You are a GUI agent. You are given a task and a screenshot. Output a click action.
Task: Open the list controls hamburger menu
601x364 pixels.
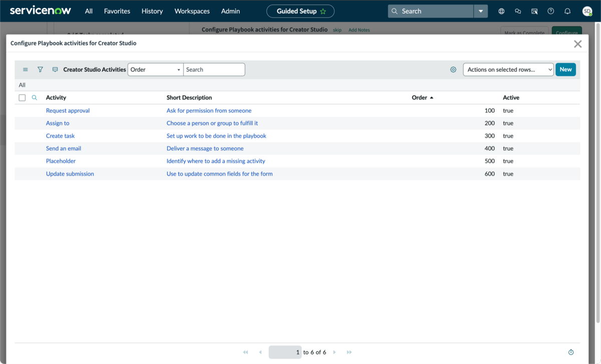point(26,70)
